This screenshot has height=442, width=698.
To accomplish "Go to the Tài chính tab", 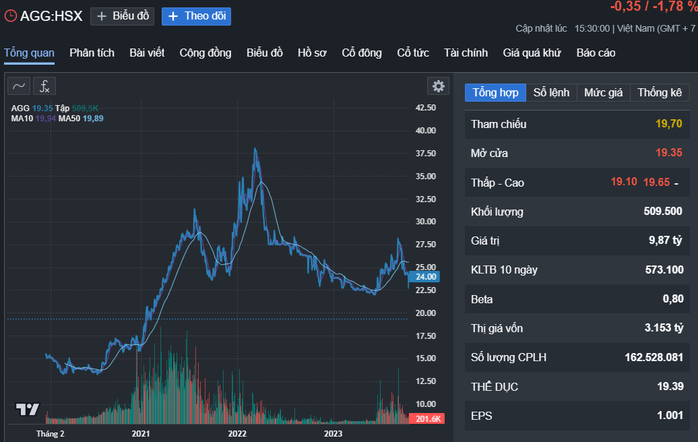I will click(465, 52).
